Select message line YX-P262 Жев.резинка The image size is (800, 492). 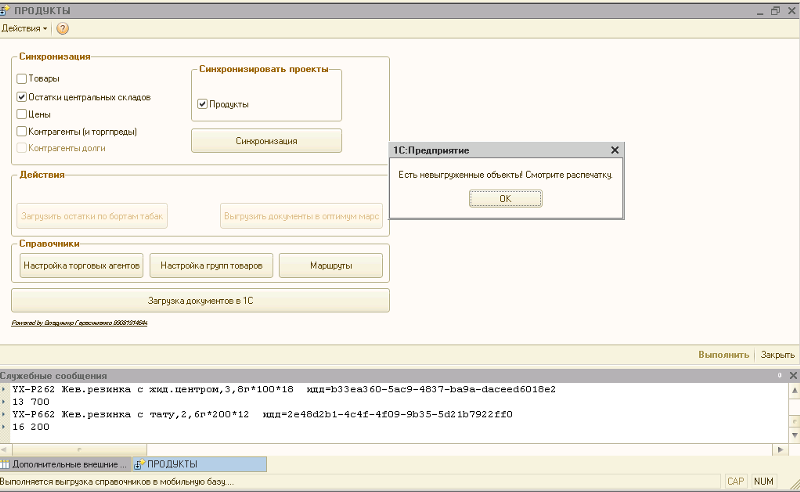(284, 389)
